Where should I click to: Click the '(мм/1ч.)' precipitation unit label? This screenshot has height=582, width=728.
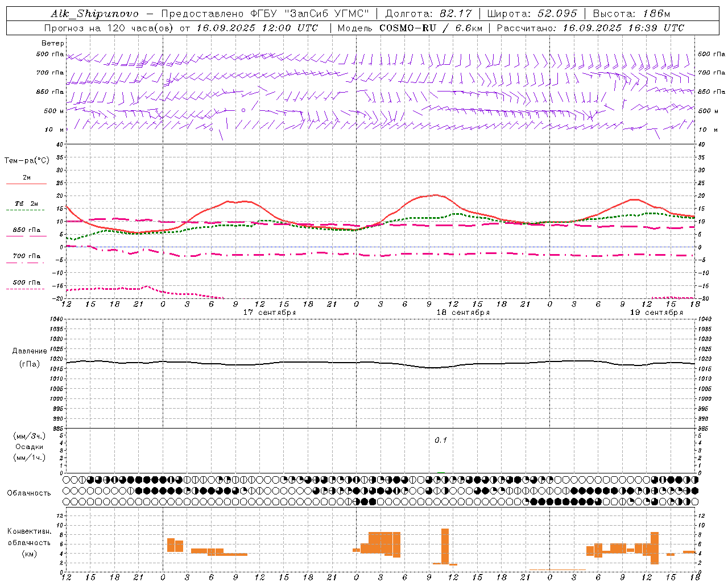(30, 458)
